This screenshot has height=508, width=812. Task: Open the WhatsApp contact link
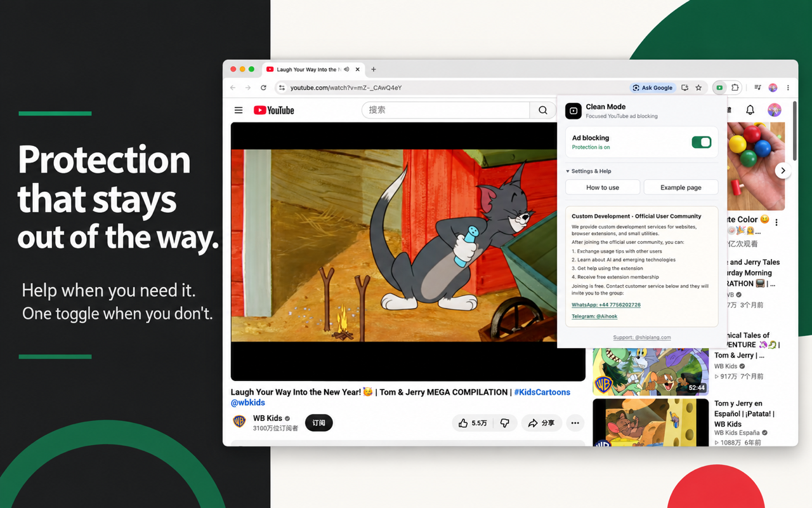coord(606,305)
